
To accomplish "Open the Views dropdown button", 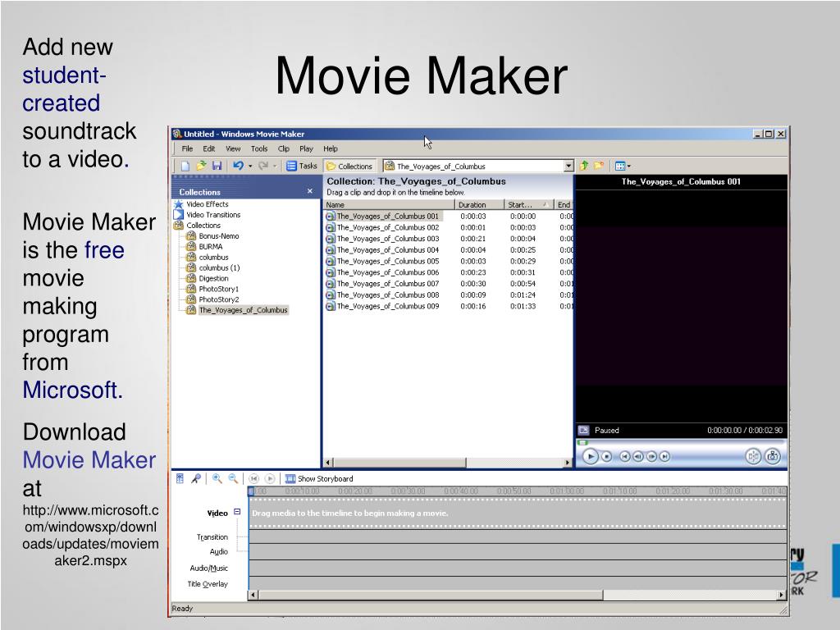I will [x=623, y=166].
